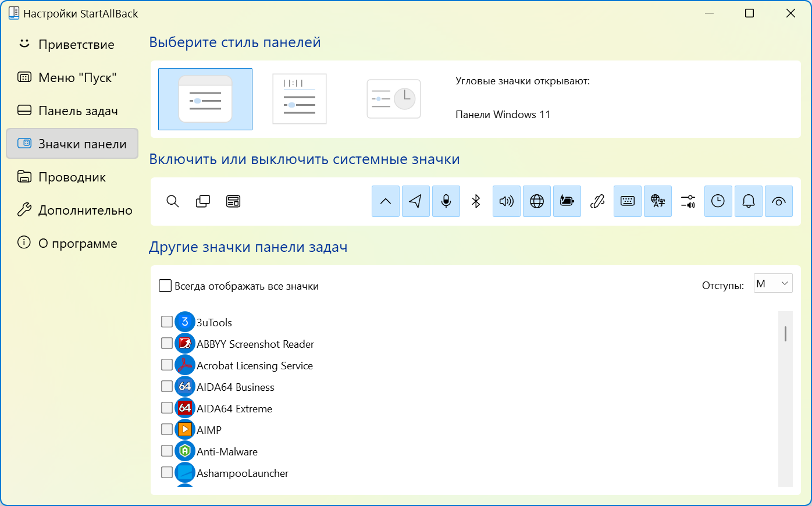Toggle the notifications bell system icon
Screen dimensions: 812x506
click(x=749, y=201)
